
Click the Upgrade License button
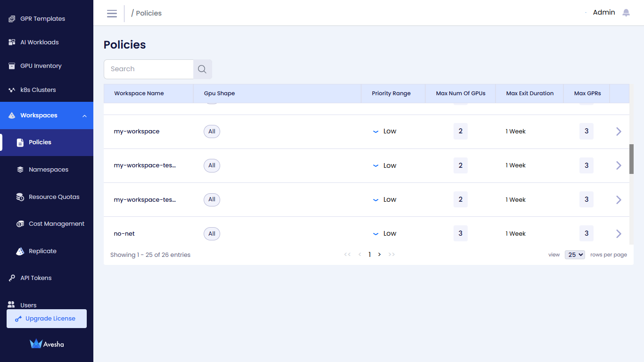47,319
